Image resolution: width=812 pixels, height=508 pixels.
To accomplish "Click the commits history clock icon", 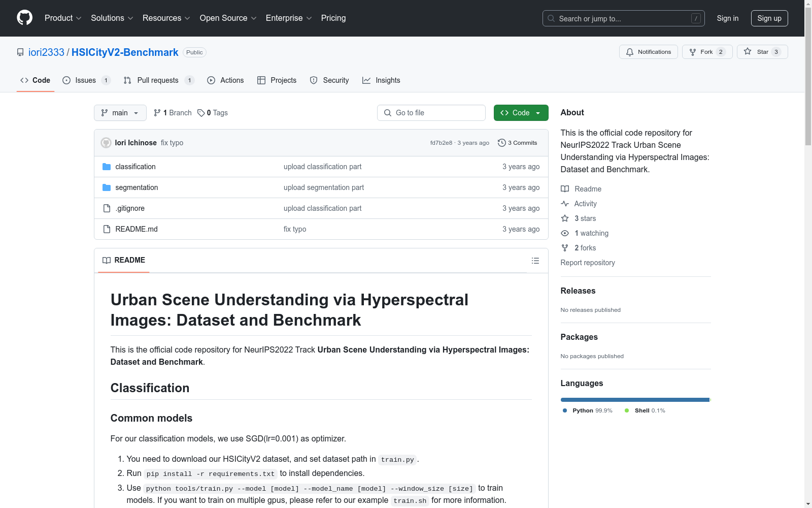I will pos(502,143).
